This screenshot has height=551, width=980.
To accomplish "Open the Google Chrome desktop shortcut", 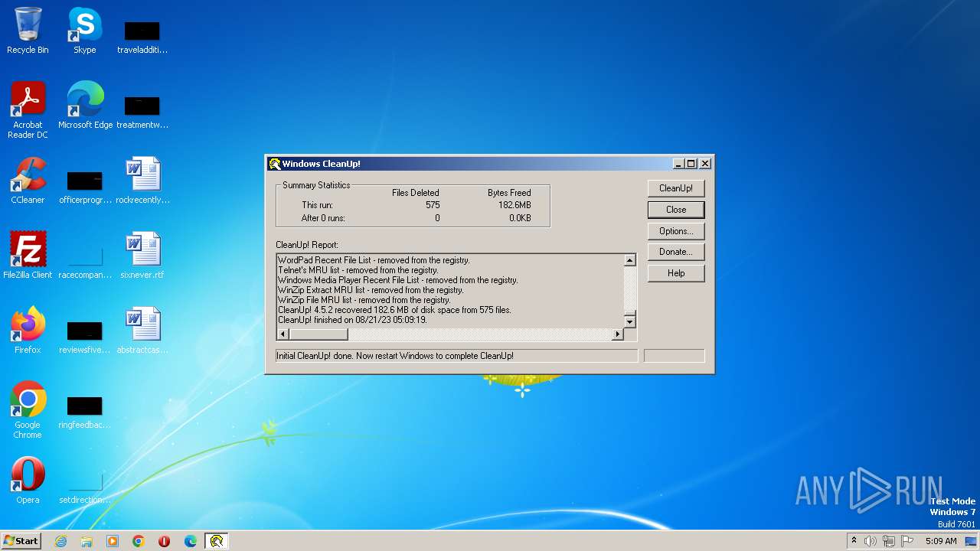I will tap(28, 410).
